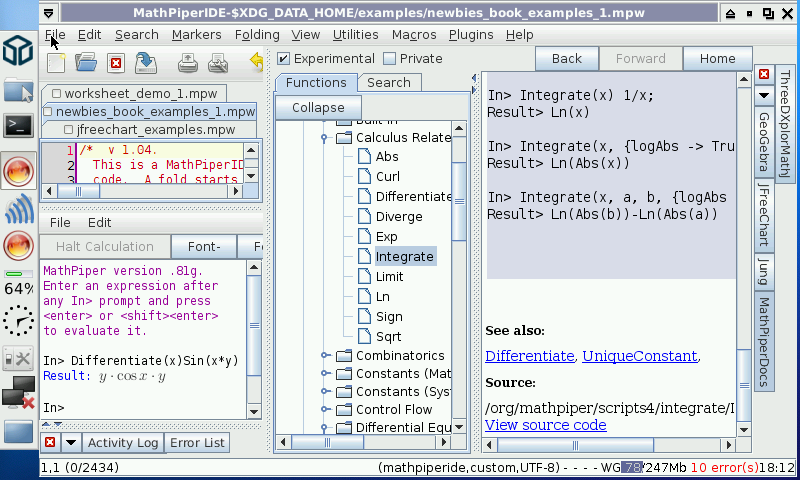Click the Print toolbar icon
Screen dimensions: 800x480
(188, 63)
